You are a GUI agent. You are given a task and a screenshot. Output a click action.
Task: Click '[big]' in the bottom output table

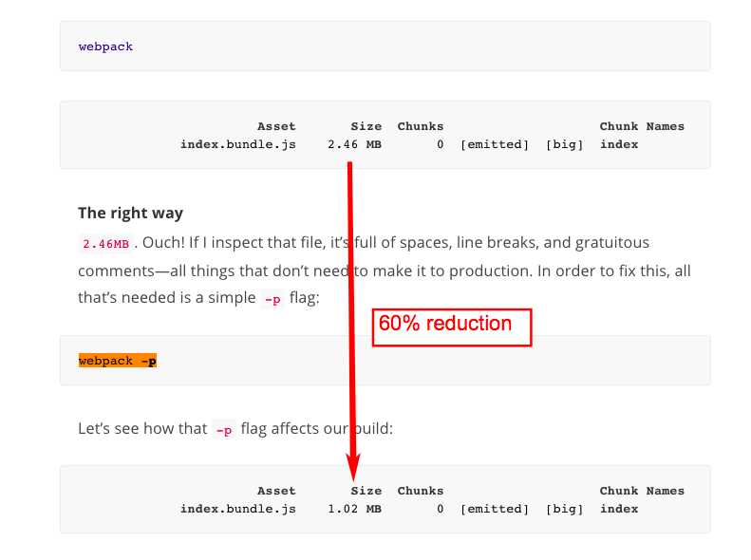point(564,509)
